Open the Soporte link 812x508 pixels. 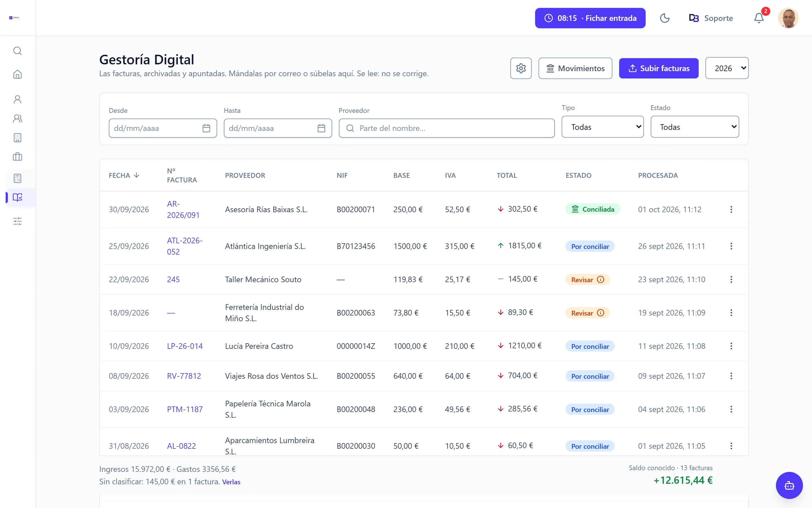click(x=711, y=18)
